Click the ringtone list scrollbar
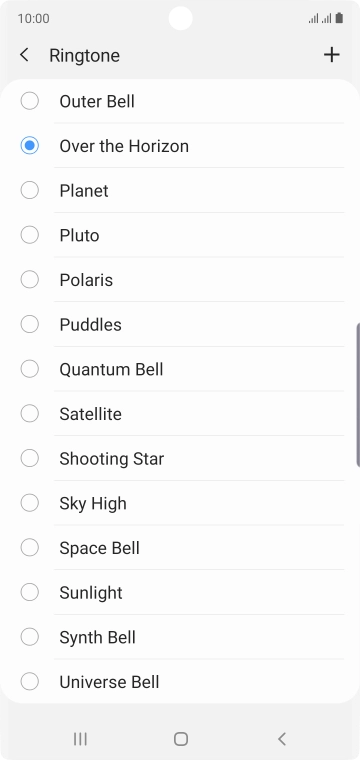 [x=358, y=395]
